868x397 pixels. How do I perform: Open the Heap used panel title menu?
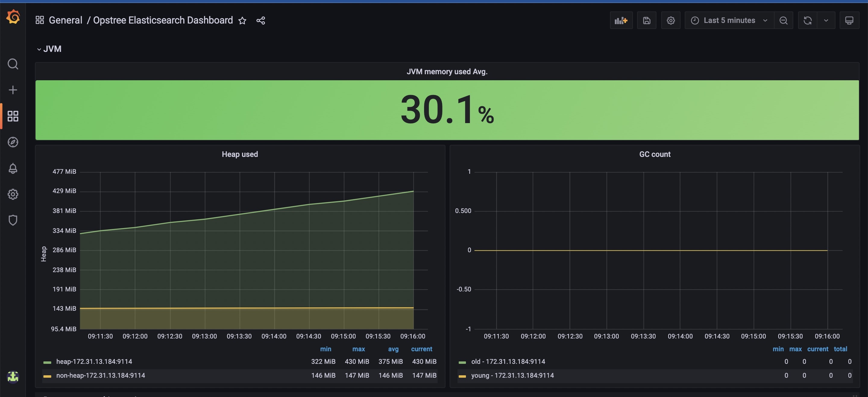tap(240, 154)
